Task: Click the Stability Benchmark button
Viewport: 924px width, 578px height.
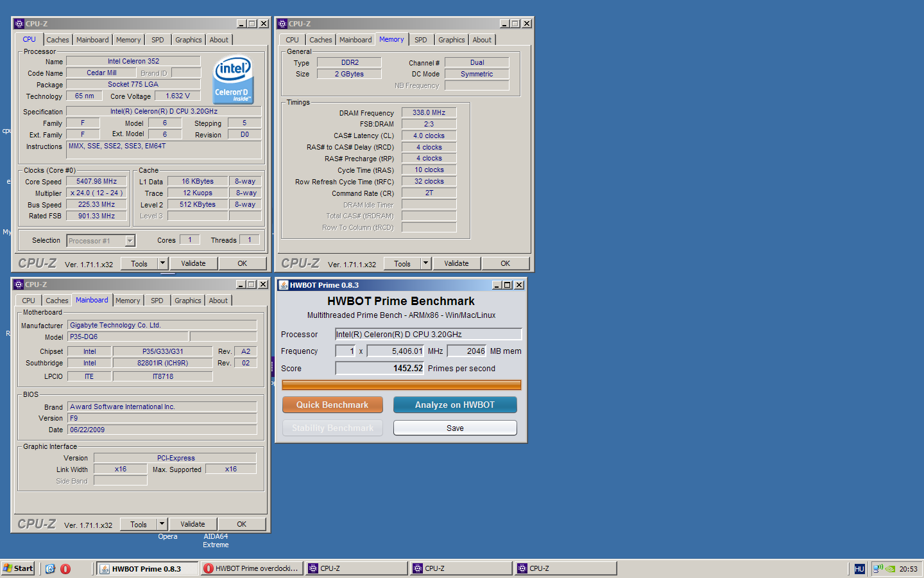Action: pos(332,428)
